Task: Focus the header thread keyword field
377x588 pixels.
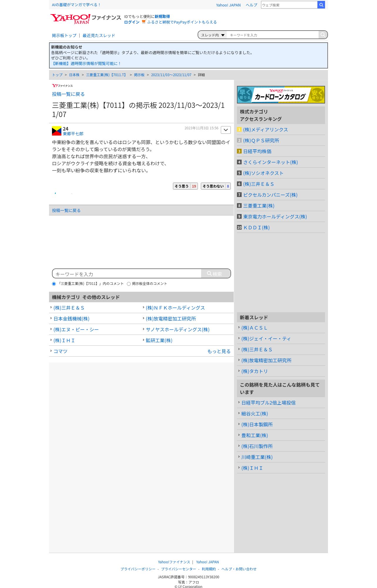Action: coord(272,35)
